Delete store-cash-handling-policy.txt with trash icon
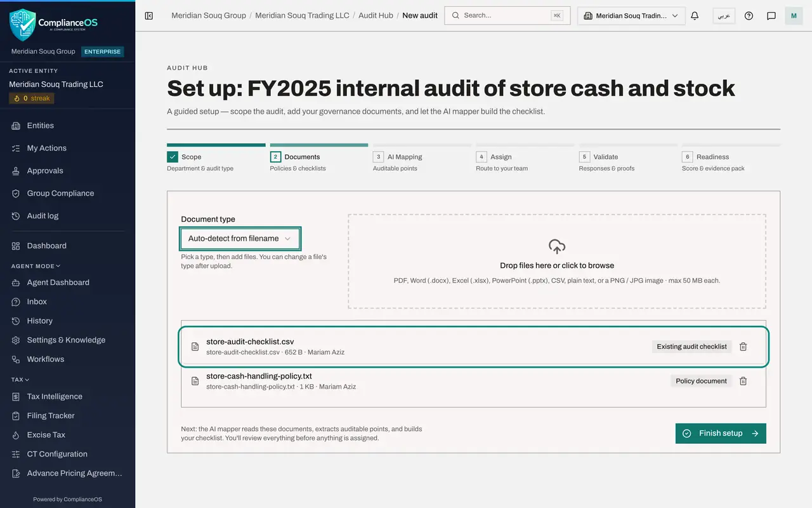This screenshot has width=812, height=508. click(x=743, y=381)
